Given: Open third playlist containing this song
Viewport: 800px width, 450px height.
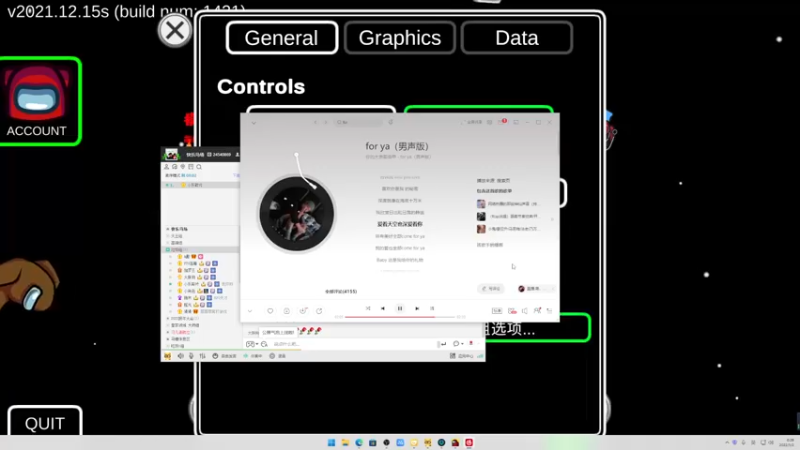Looking at the screenshot, I should [x=508, y=229].
